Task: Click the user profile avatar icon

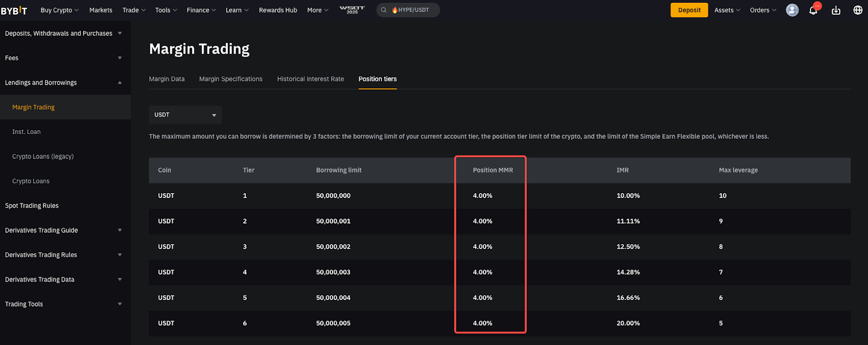Action: point(792,10)
